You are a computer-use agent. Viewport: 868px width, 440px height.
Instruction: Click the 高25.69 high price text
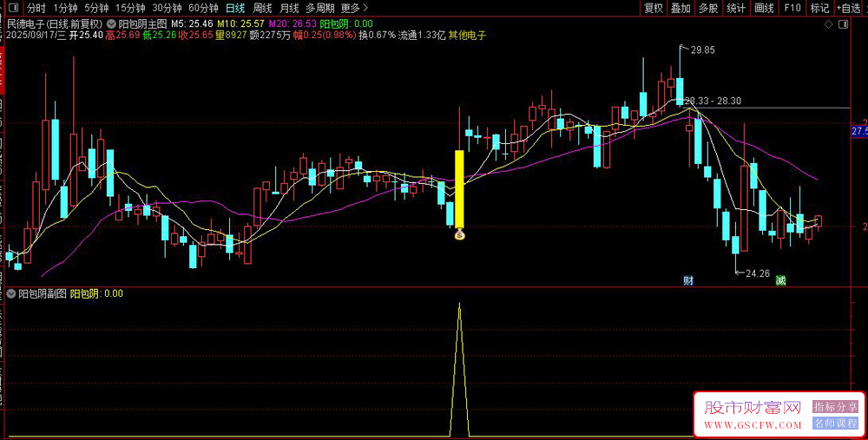(122, 36)
